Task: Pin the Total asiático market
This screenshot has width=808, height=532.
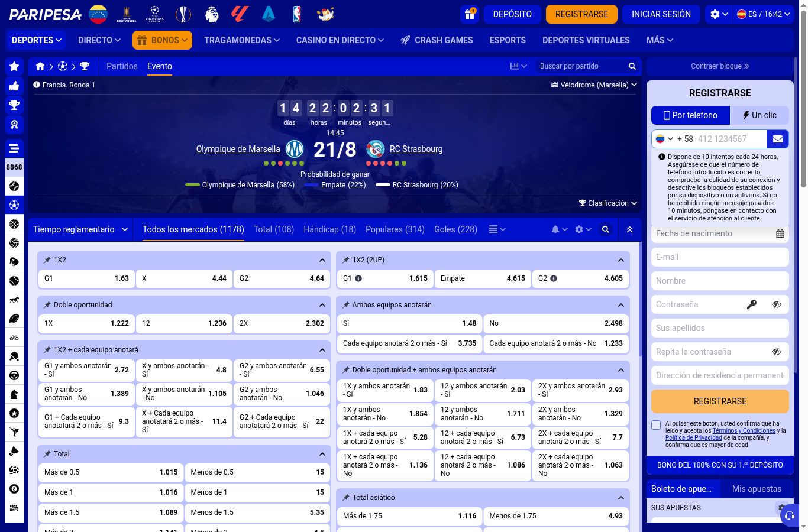Action: click(x=346, y=498)
